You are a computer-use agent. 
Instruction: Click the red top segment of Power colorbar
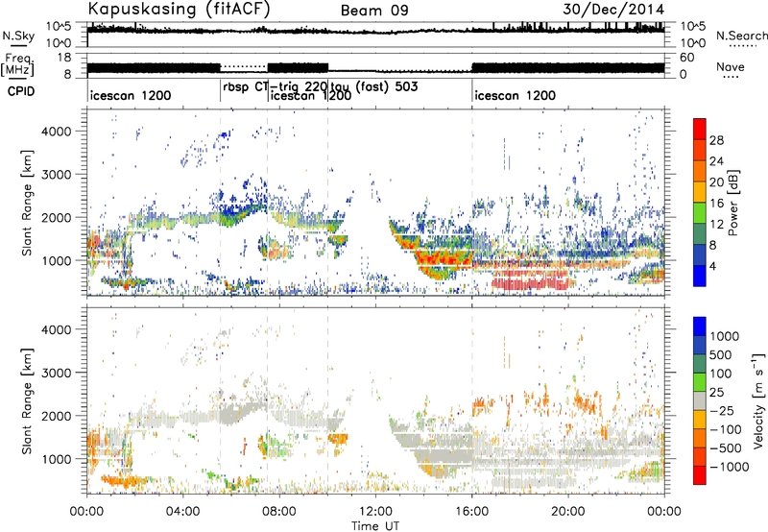700,129
